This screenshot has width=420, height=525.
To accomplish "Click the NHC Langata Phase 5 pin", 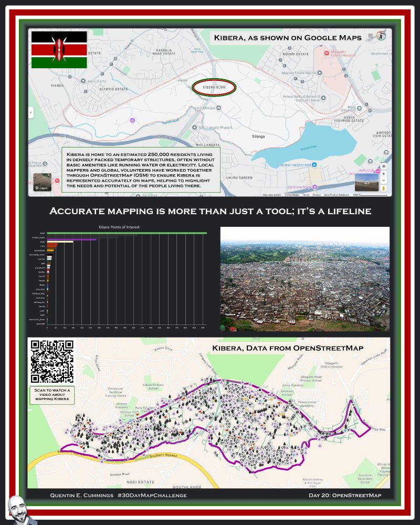I will coord(194,127).
